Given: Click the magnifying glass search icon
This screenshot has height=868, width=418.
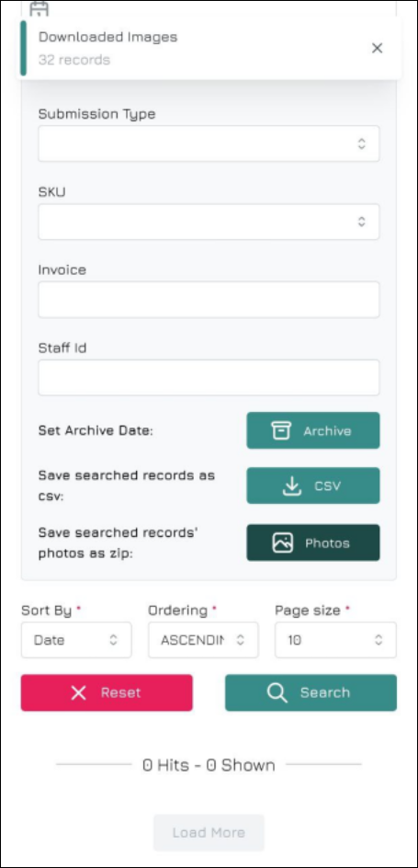Looking at the screenshot, I should click(277, 692).
